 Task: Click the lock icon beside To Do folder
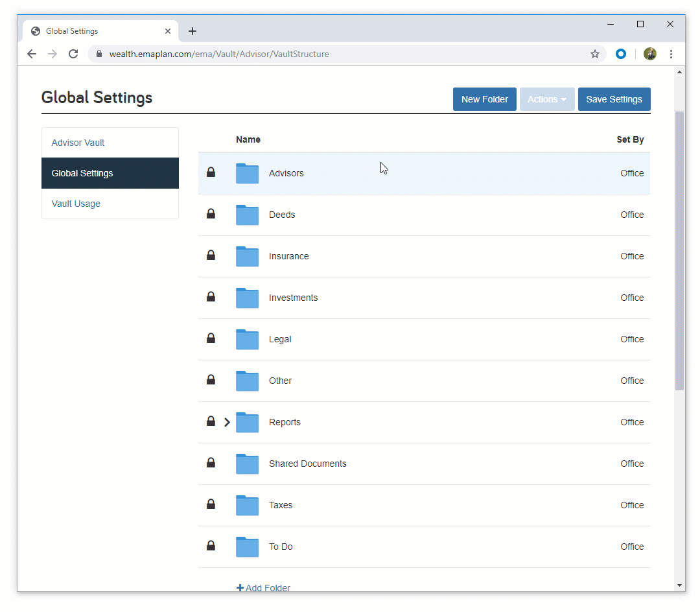pyautogui.click(x=211, y=546)
